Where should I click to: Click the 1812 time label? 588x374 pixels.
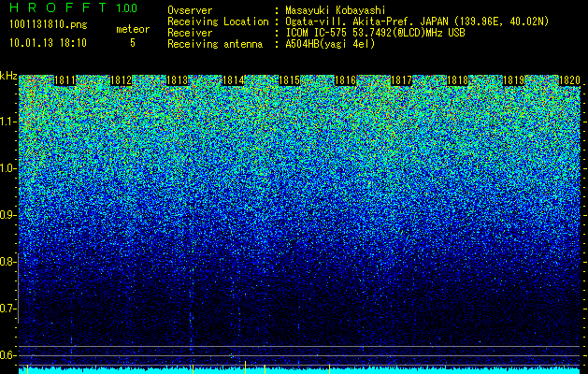(122, 80)
